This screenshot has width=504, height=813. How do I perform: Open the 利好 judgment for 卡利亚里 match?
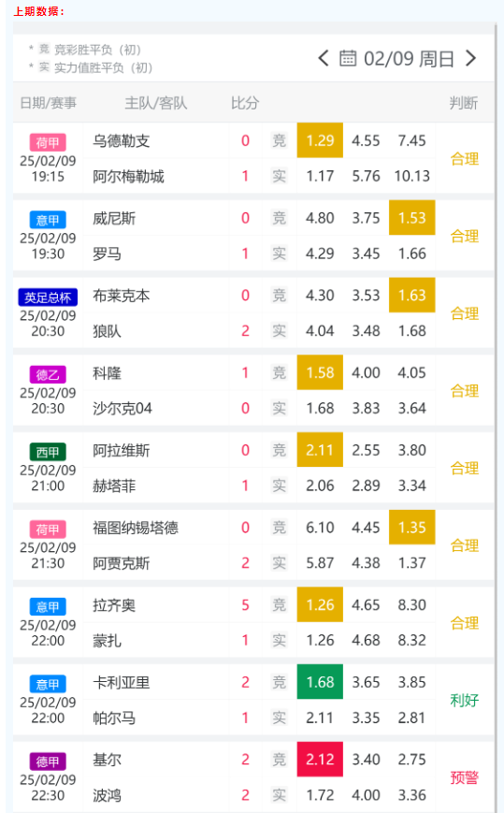464,700
